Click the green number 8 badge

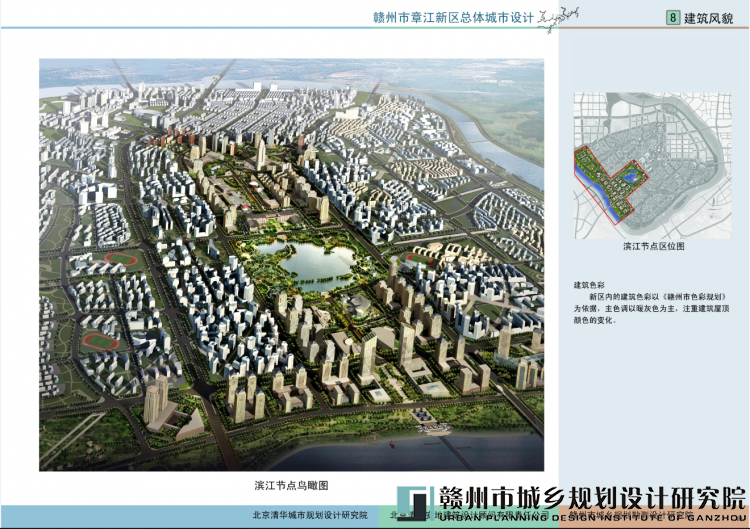673,18
